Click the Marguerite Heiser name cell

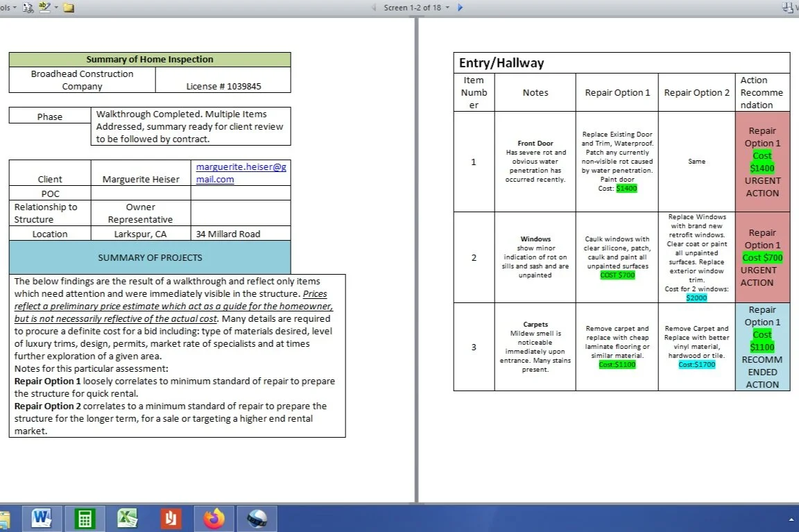coord(141,173)
